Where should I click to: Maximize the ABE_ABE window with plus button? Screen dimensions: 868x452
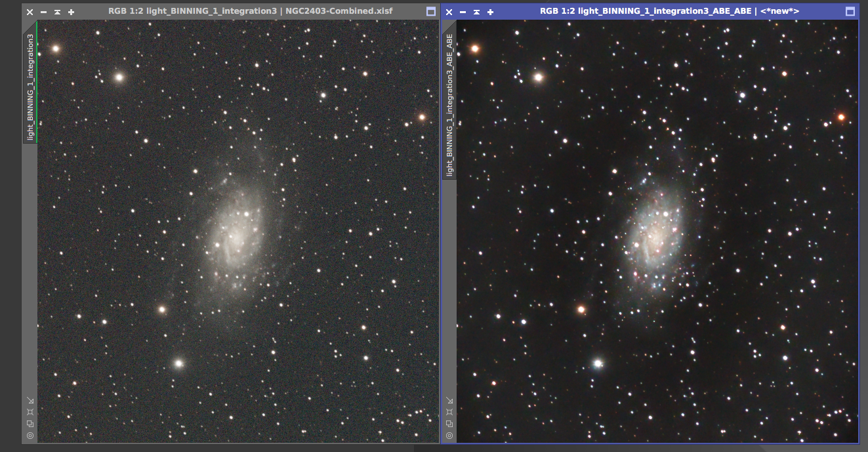pos(490,12)
